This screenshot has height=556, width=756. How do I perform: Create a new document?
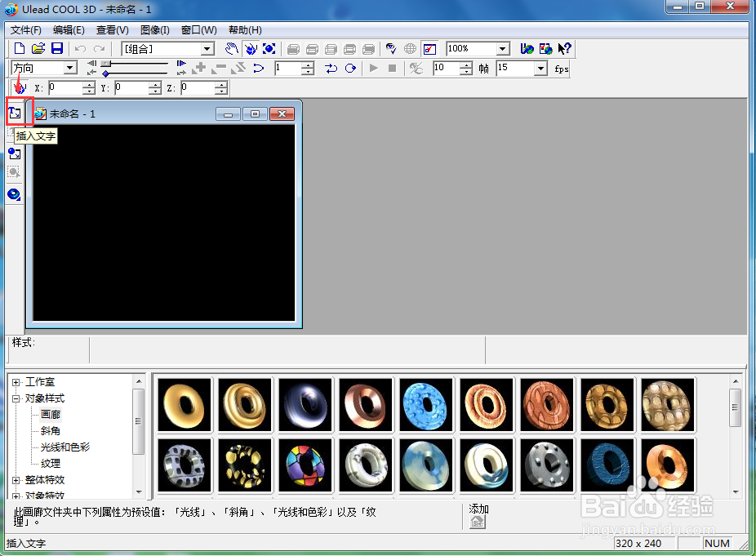click(20, 49)
